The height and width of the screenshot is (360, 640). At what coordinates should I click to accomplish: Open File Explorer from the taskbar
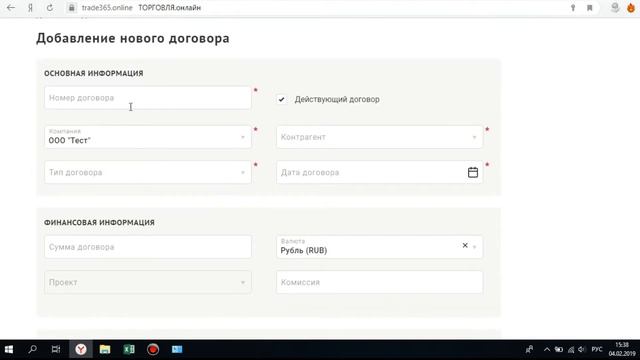coord(105,349)
